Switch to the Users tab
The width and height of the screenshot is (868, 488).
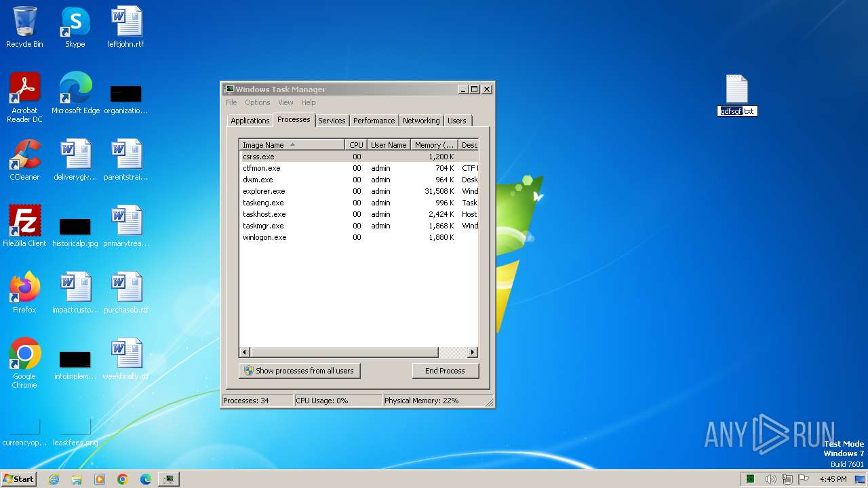pos(457,121)
